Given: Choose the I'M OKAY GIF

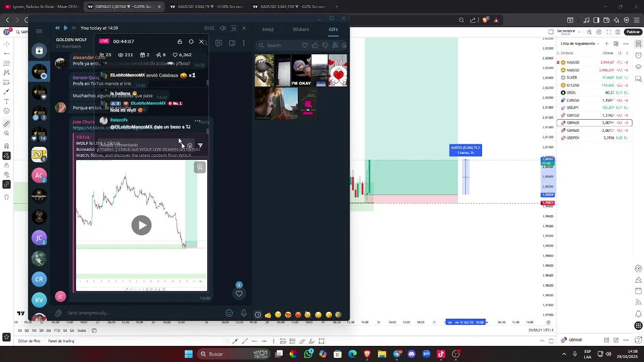Looking at the screenshot, I should point(301,70).
